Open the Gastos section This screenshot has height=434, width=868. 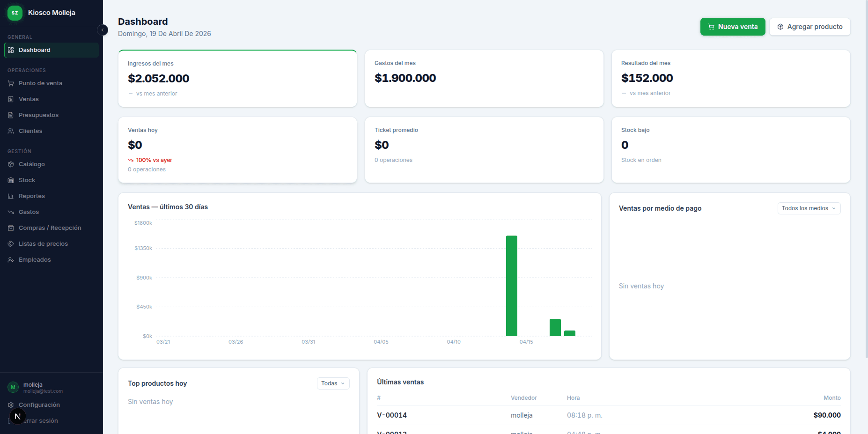click(x=51, y=212)
